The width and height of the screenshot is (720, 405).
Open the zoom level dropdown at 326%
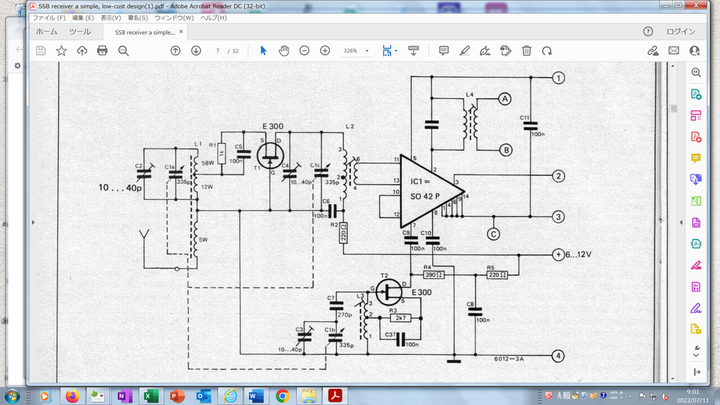tap(356, 50)
